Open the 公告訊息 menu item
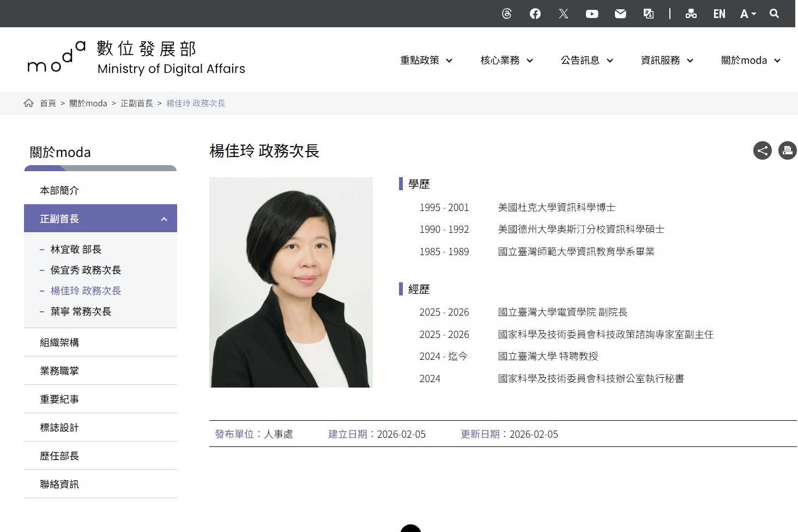Viewport: 798px width, 532px height. (x=587, y=61)
